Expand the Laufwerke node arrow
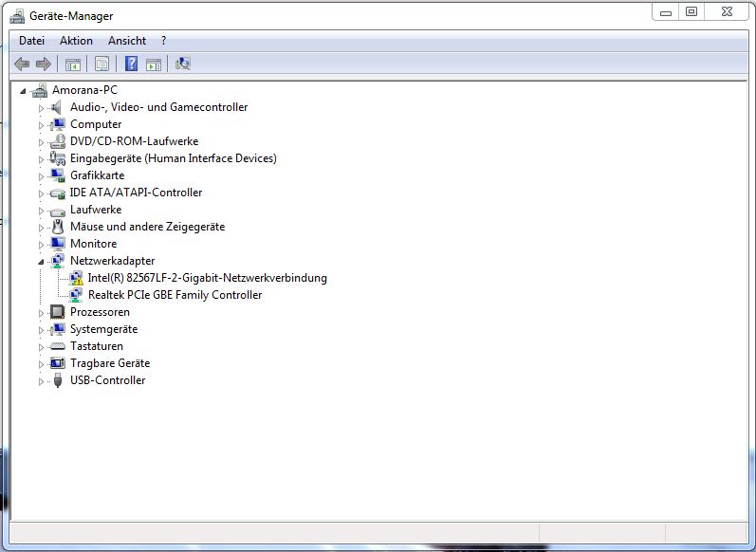 [x=41, y=211]
